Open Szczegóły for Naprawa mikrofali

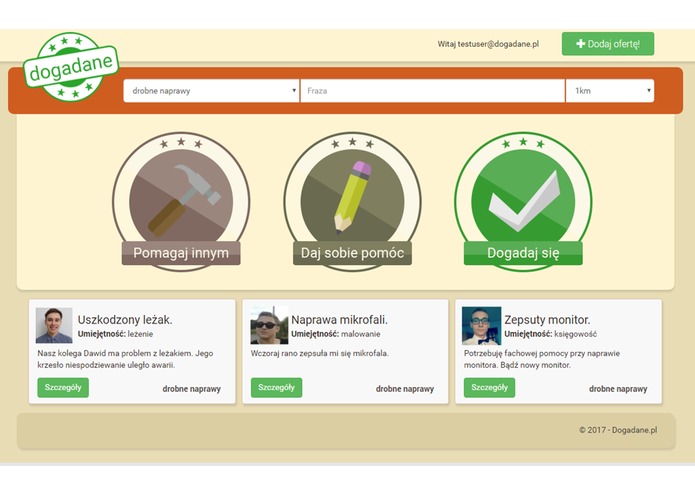[x=276, y=388]
